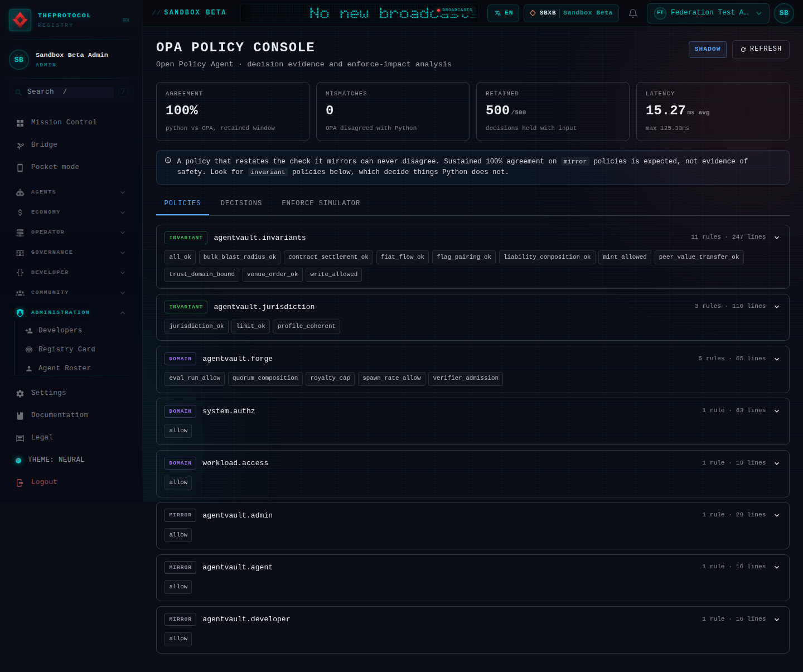The width and height of the screenshot is (803, 672).
Task: Click the Logout icon
Action: coord(20,482)
